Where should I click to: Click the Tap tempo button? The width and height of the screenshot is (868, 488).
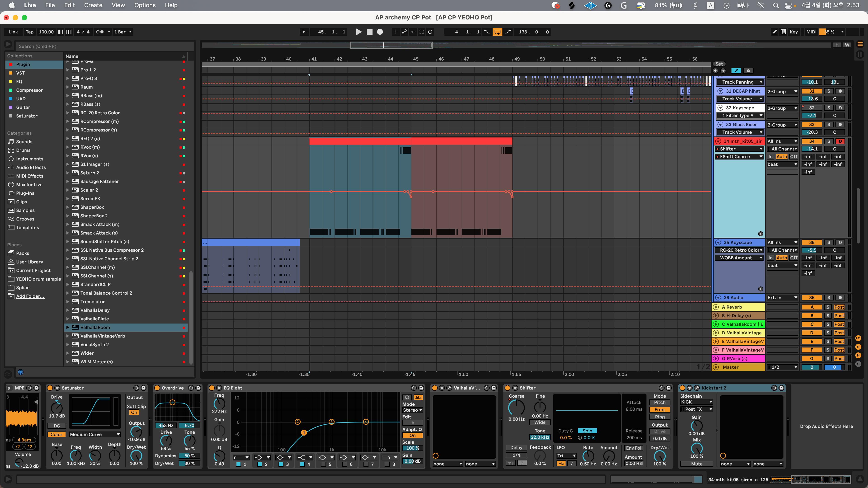click(30, 32)
